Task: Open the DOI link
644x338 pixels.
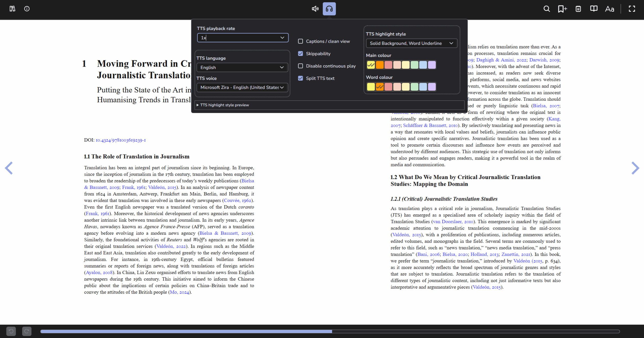Action: pyautogui.click(x=120, y=140)
